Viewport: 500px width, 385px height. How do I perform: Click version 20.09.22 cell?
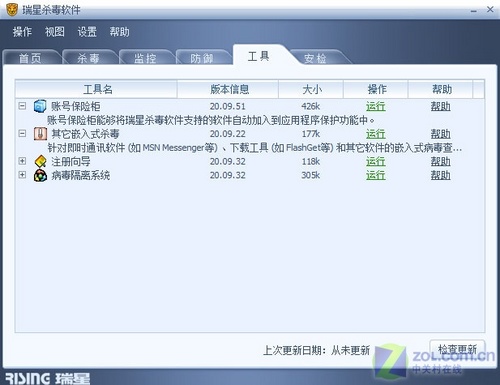[228, 134]
